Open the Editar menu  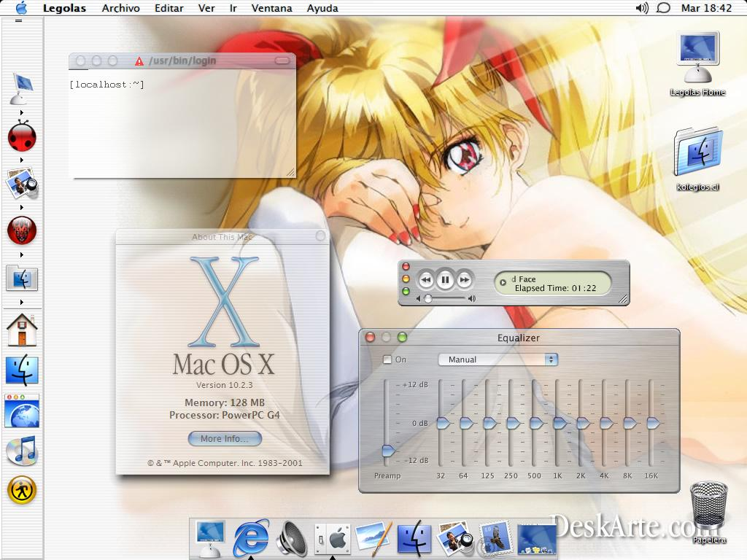click(x=169, y=8)
